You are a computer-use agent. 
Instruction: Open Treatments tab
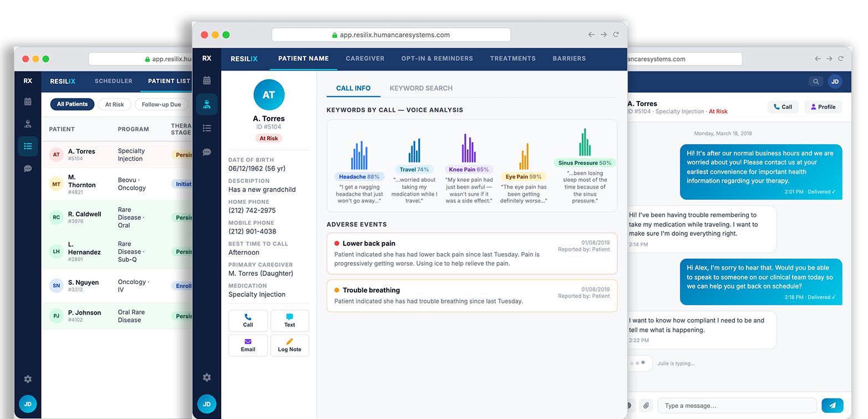[x=513, y=58]
